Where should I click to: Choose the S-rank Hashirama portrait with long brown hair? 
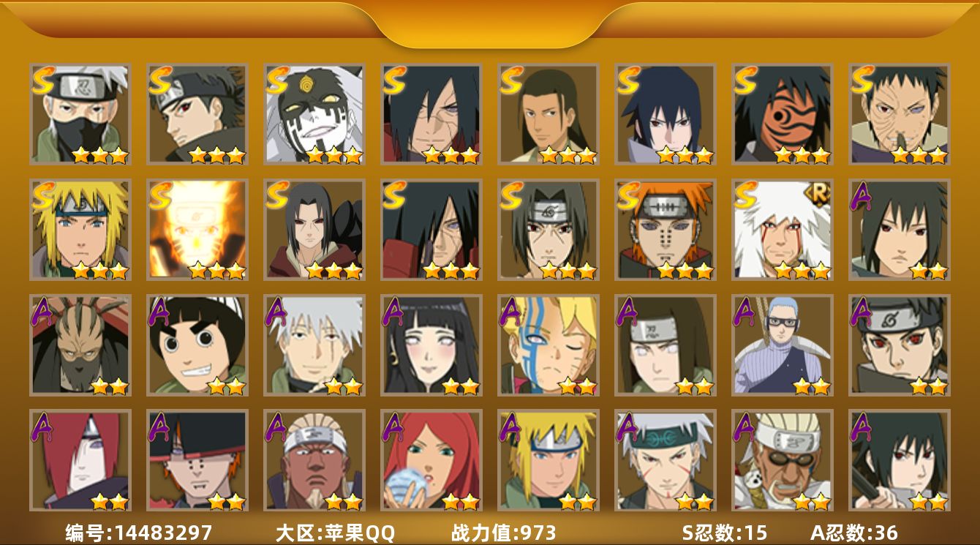click(549, 114)
